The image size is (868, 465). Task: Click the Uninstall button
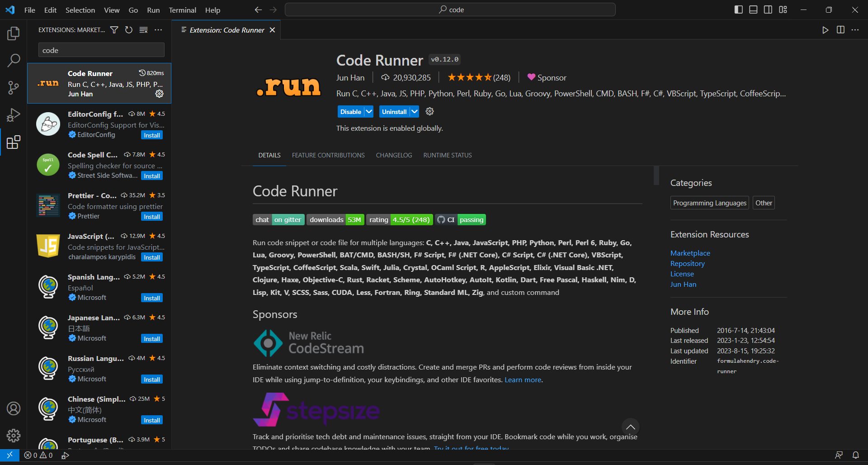[394, 111]
